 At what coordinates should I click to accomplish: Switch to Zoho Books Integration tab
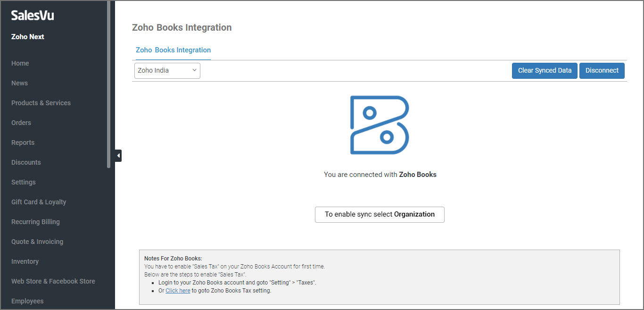click(173, 50)
